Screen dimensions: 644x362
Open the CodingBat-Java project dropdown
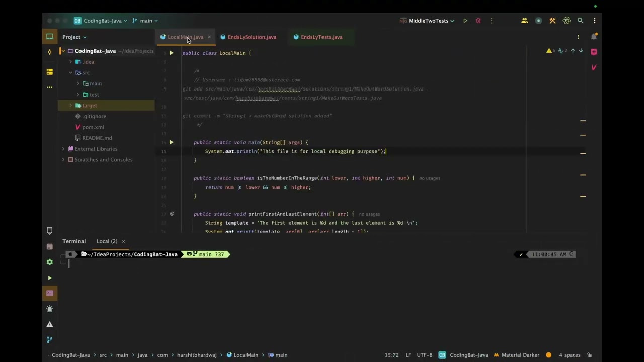point(100,21)
